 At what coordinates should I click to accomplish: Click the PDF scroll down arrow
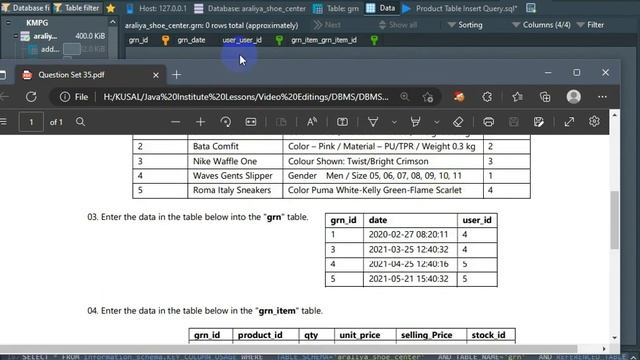point(615,338)
